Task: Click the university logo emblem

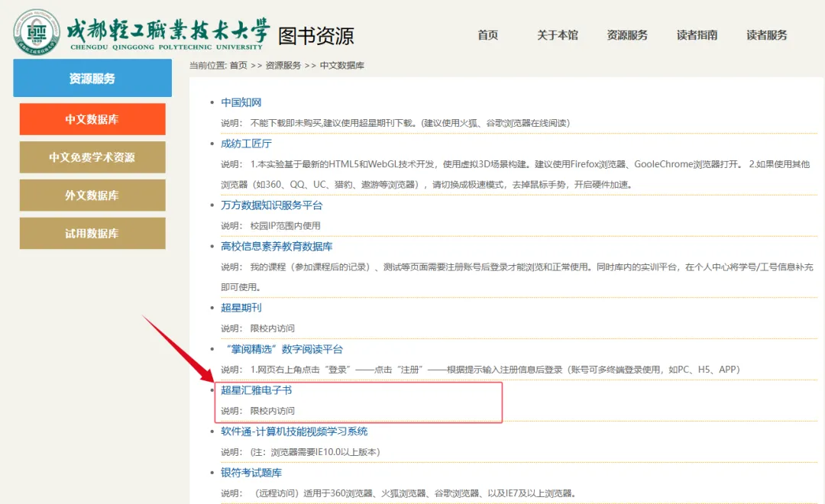Action: (37, 33)
